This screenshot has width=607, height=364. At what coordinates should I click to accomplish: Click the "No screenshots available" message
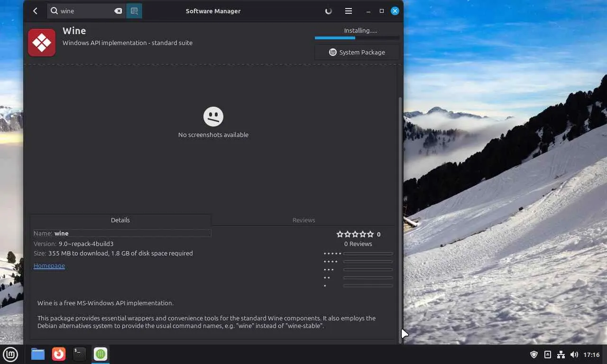pyautogui.click(x=213, y=135)
